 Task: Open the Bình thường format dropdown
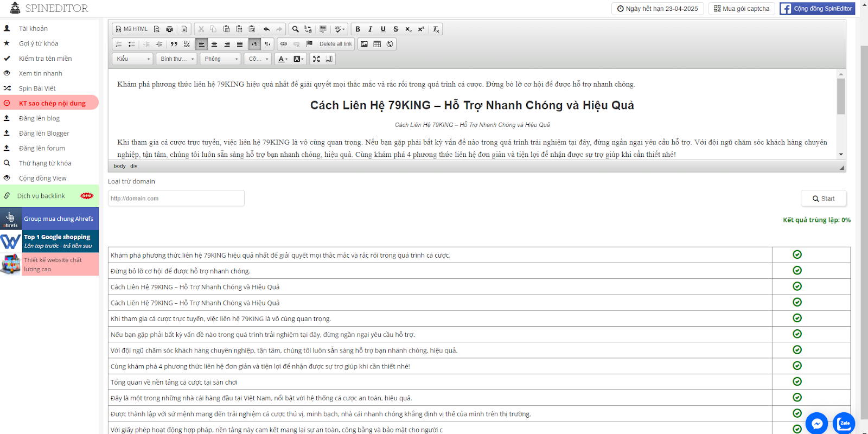tap(176, 59)
